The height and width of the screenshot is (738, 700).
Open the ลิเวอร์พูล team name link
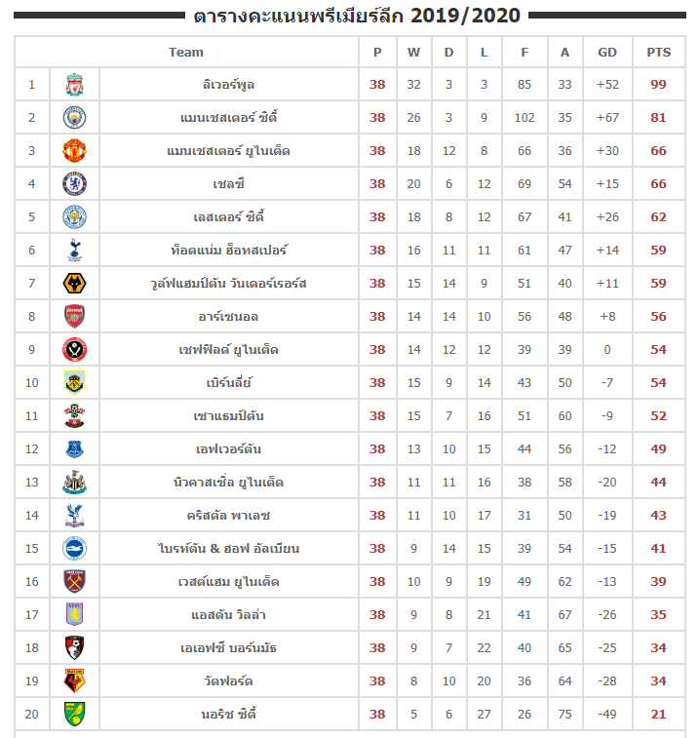pos(223,85)
